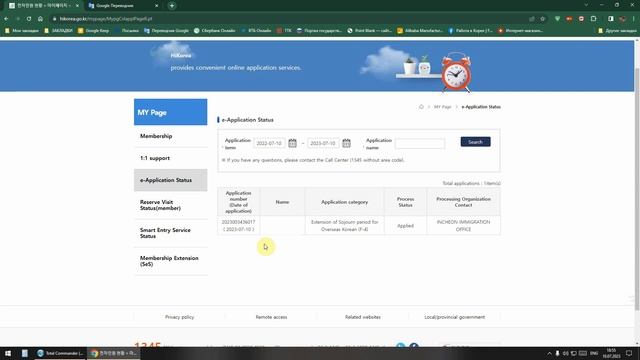Click the Search button
This screenshot has height=360, width=640.
coord(476,142)
